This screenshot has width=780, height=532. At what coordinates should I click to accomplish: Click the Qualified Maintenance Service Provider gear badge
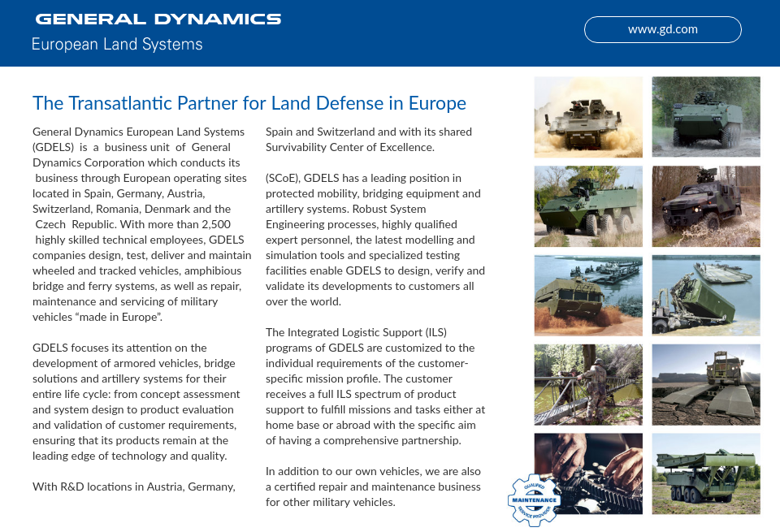pyautogui.click(x=532, y=499)
